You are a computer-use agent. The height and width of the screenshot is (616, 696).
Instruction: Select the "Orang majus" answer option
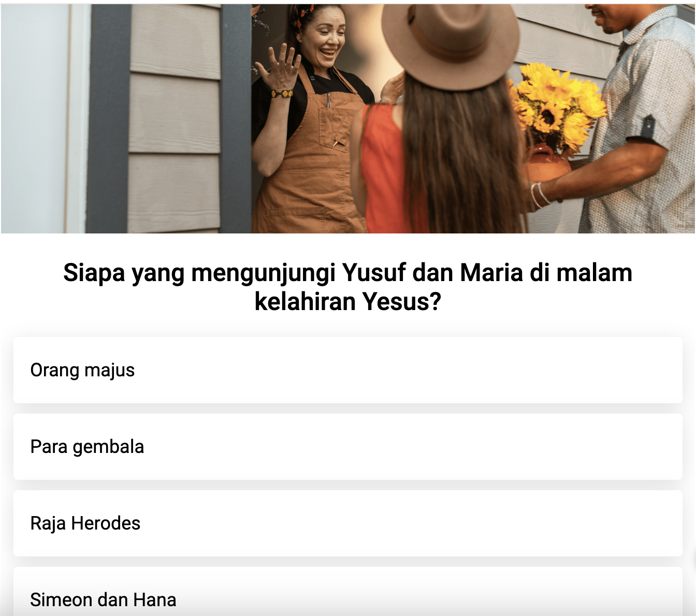point(347,370)
